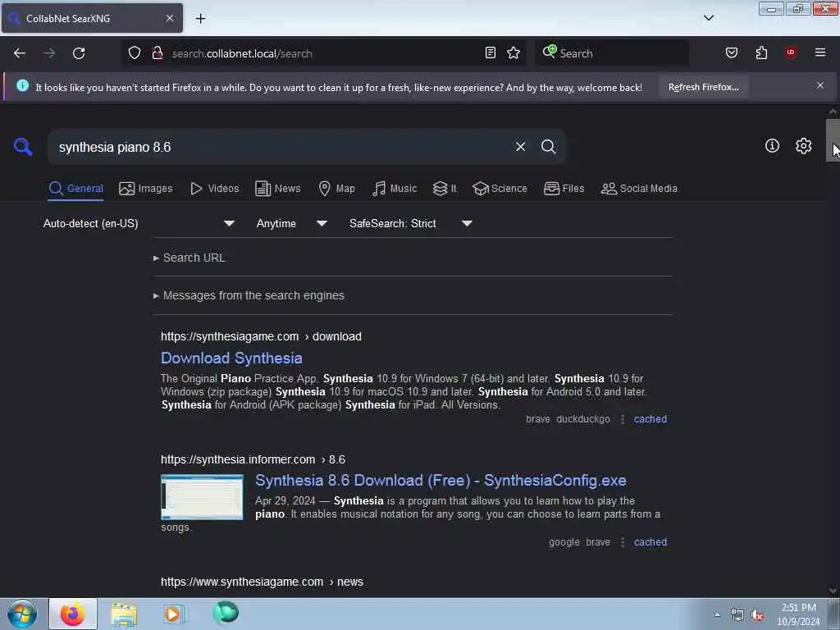The image size is (840, 630).
Task: Click the uBlock Origin toolbar icon
Action: [791, 52]
